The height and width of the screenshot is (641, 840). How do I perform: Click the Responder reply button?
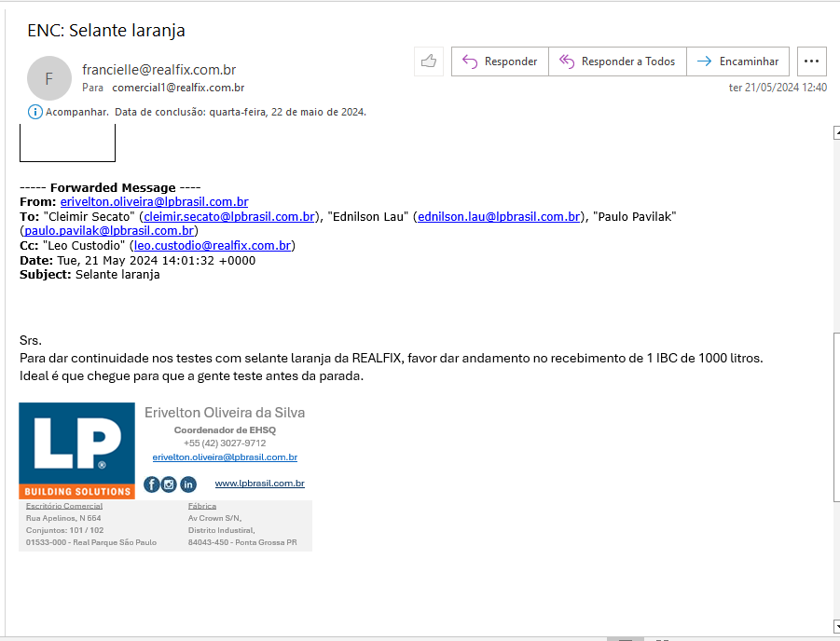(x=500, y=61)
